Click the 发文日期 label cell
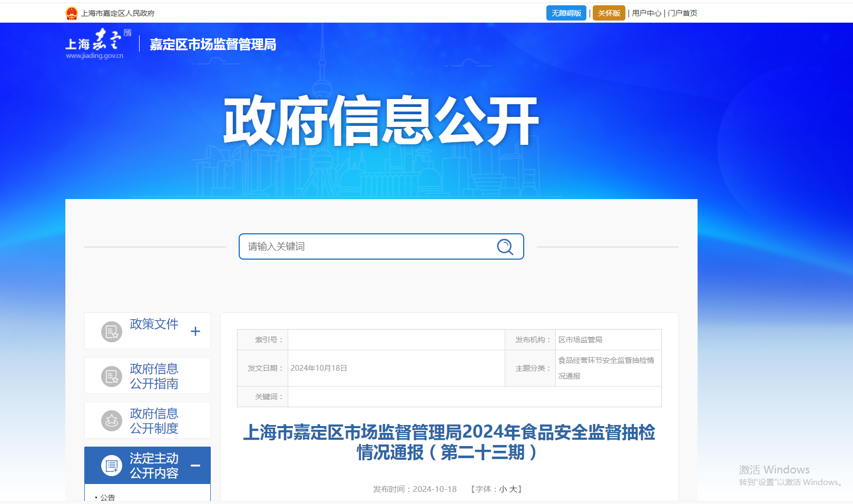 click(x=263, y=368)
